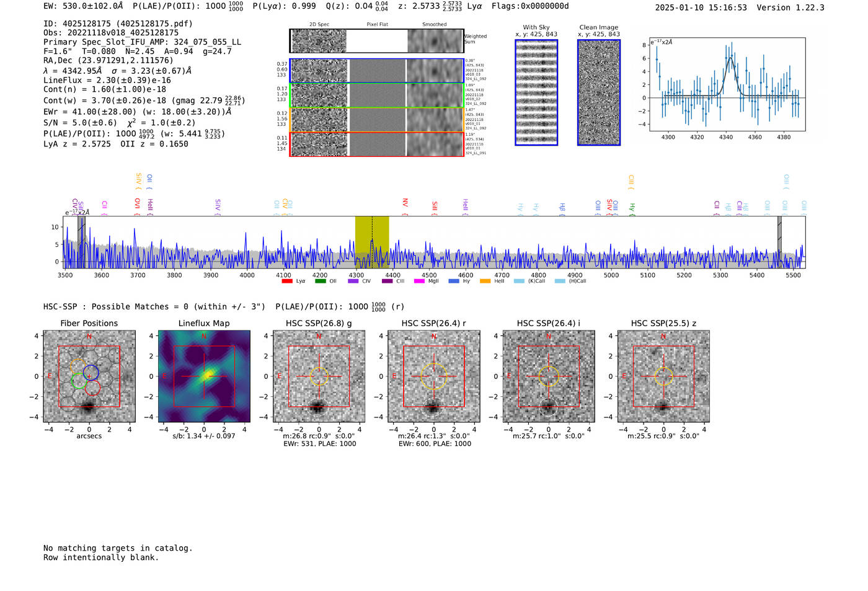Click the Clean Image cutout
This screenshot has width=868, height=591.
pyautogui.click(x=599, y=92)
